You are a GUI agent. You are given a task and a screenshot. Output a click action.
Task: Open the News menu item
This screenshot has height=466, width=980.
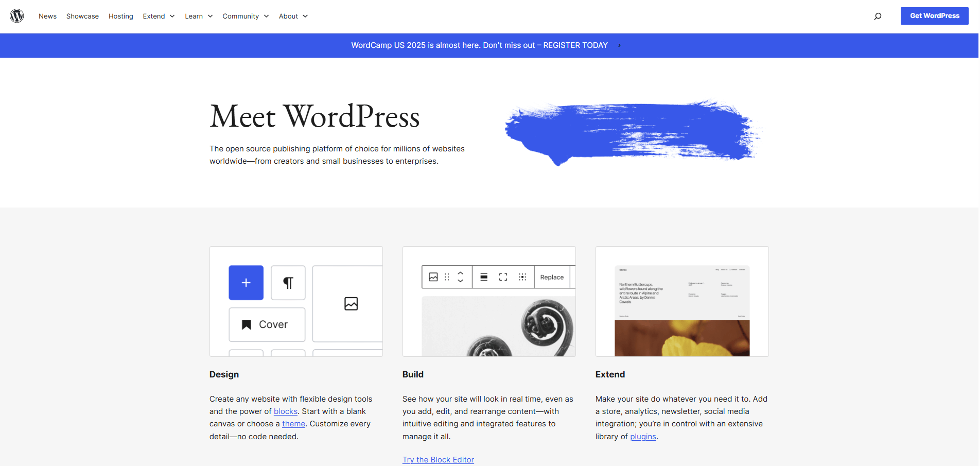point(47,16)
